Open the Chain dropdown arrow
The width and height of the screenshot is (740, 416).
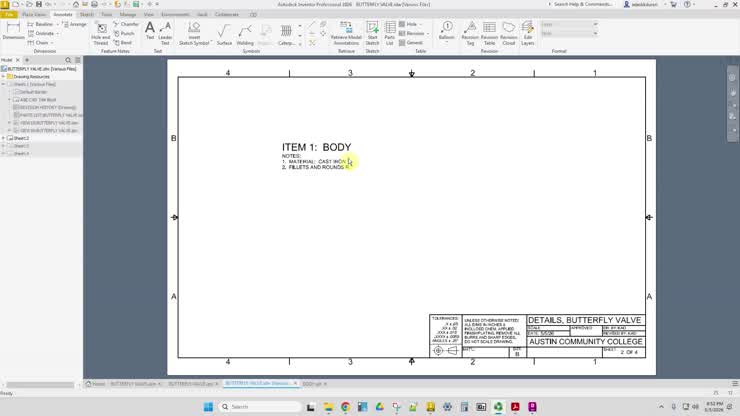(x=51, y=43)
